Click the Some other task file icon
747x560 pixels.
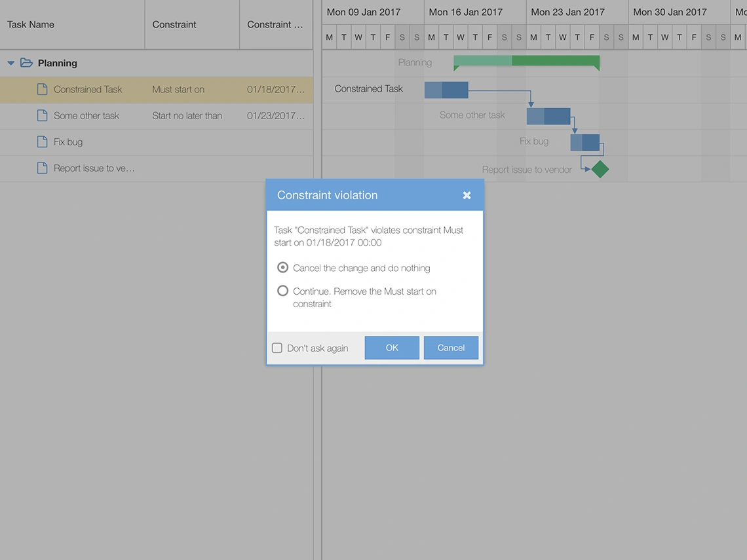coord(43,115)
